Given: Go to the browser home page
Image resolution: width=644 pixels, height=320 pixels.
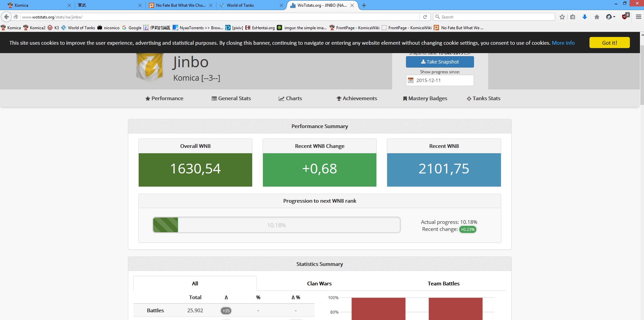Looking at the screenshot, I should pyautogui.click(x=597, y=17).
